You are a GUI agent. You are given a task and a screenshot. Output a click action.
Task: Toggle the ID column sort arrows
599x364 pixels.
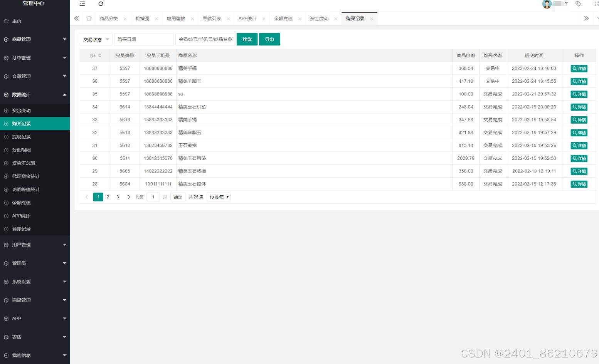(100, 55)
